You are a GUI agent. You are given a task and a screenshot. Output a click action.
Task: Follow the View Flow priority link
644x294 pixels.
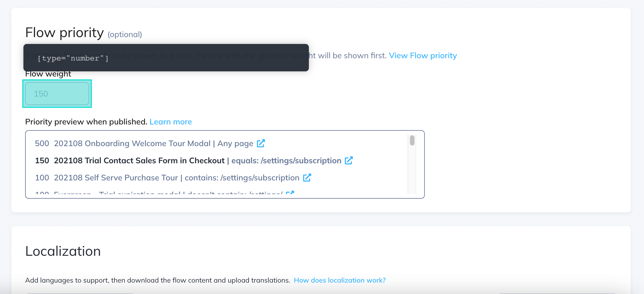pyautogui.click(x=423, y=56)
